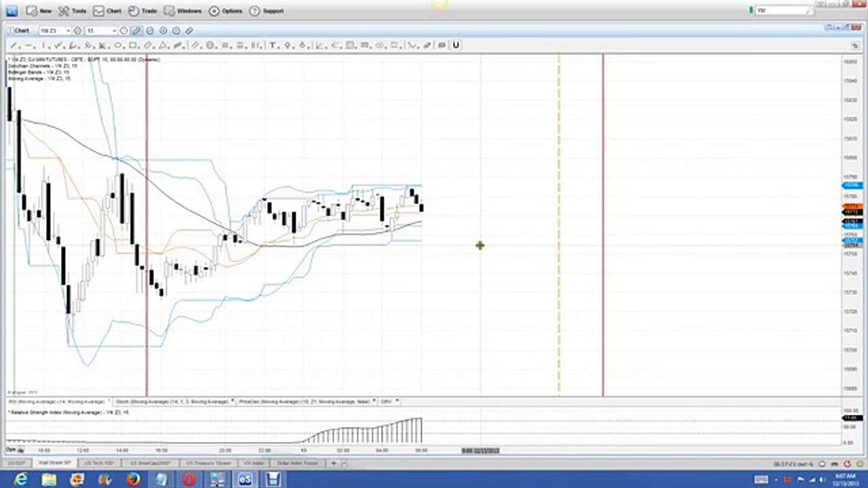Select the rectangle drawing tool

(132, 45)
